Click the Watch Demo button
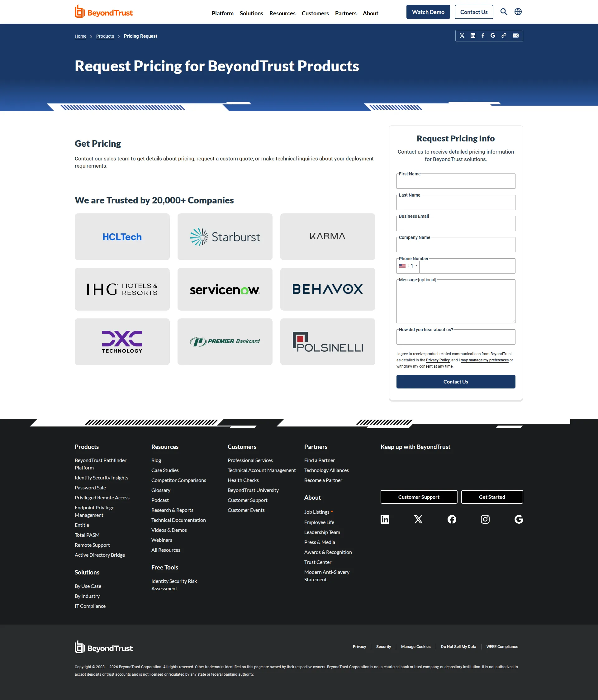The image size is (598, 700). click(428, 12)
